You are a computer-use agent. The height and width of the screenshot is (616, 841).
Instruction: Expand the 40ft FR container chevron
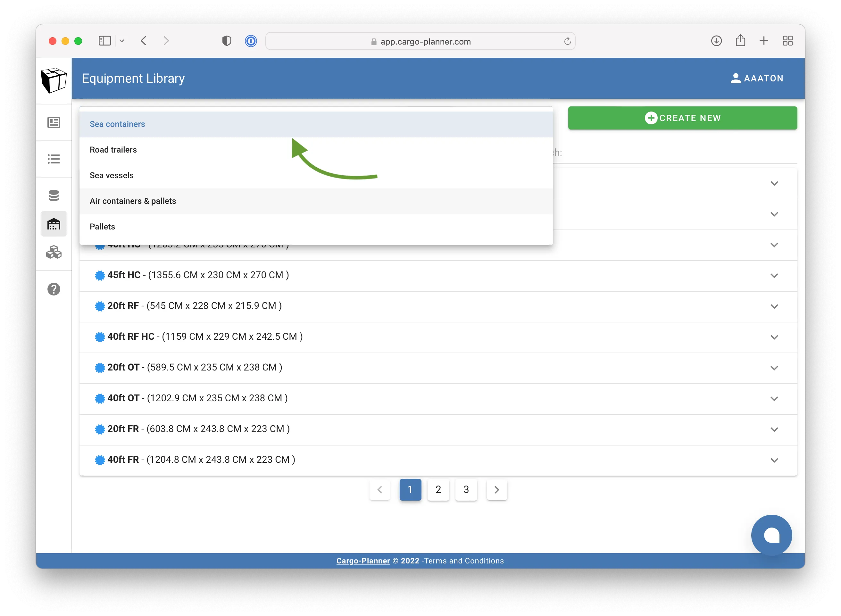774,460
